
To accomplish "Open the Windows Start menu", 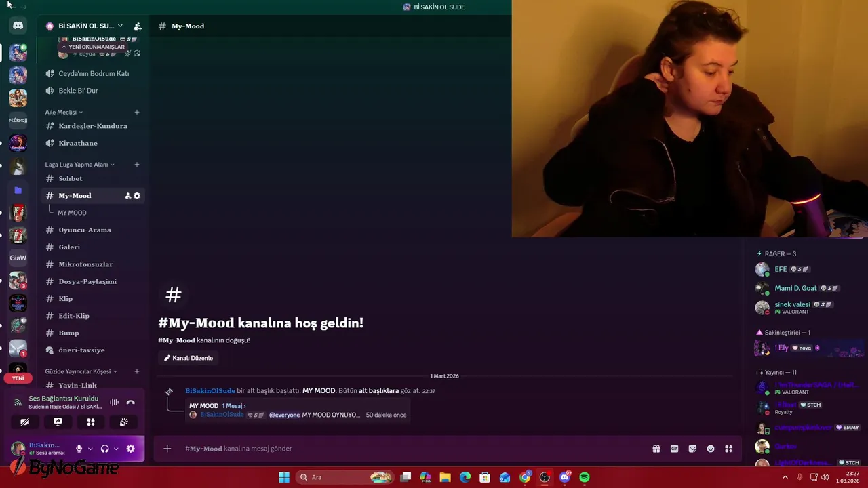I will tap(284, 477).
